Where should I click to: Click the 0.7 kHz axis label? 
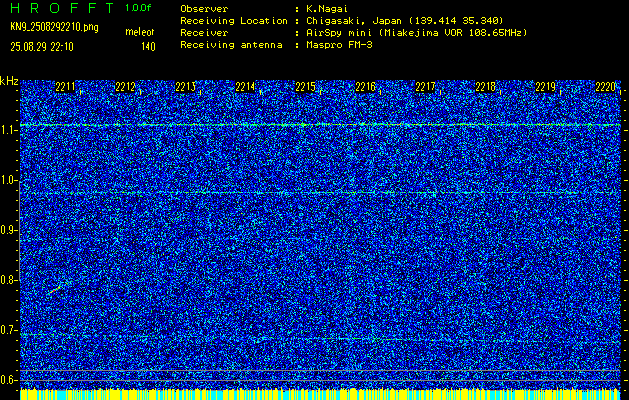tap(7, 330)
